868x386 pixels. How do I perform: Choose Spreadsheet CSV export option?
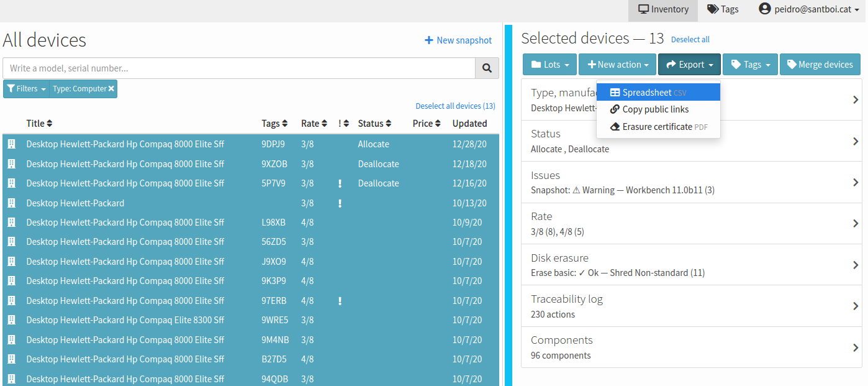[x=658, y=93]
